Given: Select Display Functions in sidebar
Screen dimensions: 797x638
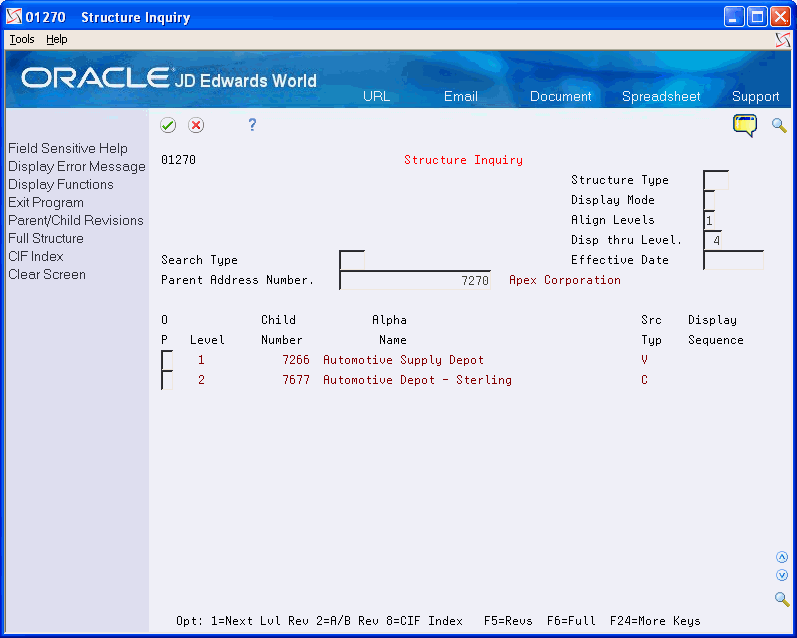Looking at the screenshot, I should pyautogui.click(x=60, y=184).
